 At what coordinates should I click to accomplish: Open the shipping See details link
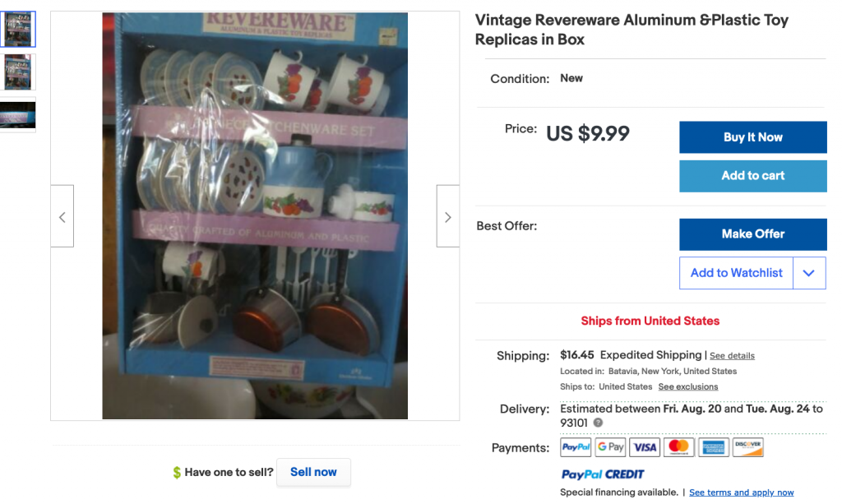[732, 356]
